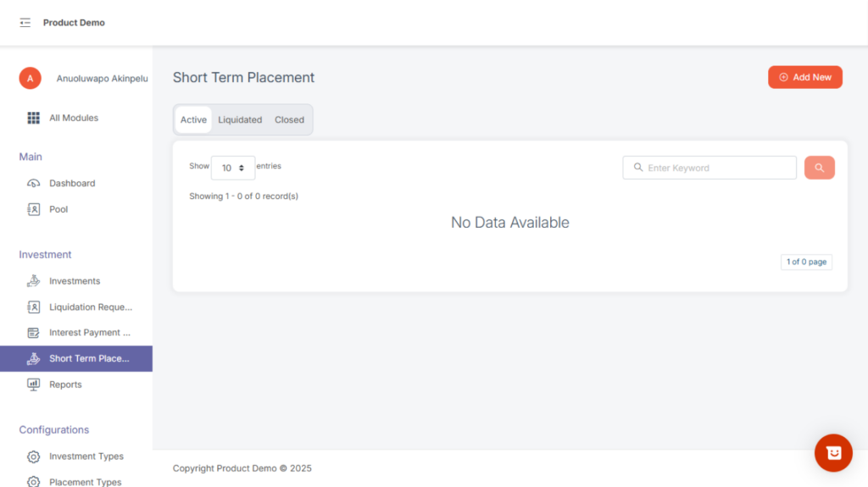Click the Investments hand icon
The image size is (868, 487).
tap(34, 281)
